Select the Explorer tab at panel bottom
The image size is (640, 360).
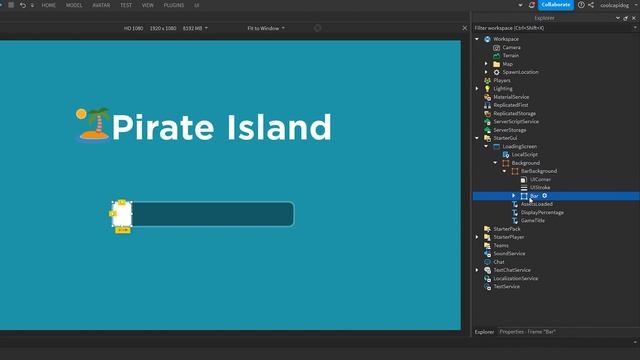484,332
